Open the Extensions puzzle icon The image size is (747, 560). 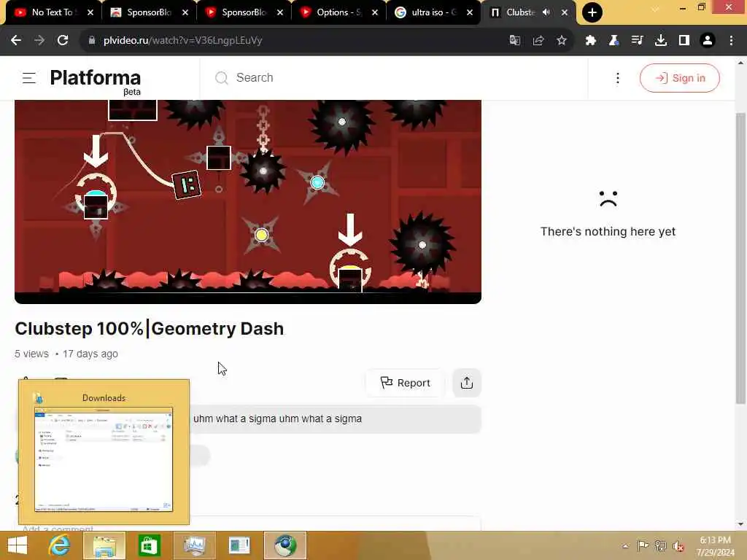[591, 41]
